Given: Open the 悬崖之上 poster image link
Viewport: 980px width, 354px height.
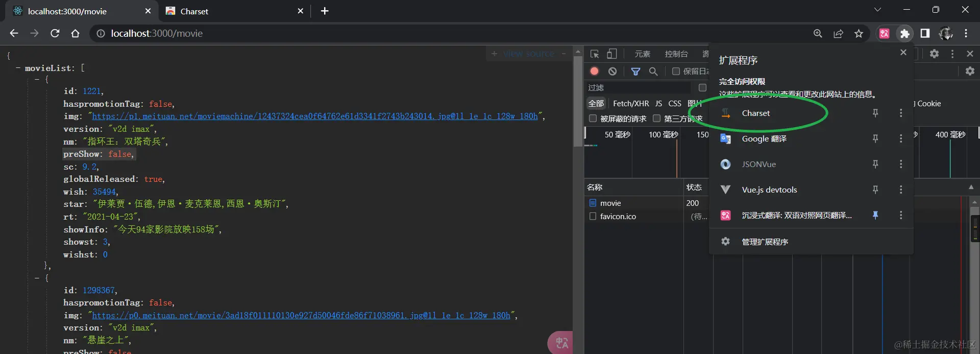Looking at the screenshot, I should coord(301,316).
